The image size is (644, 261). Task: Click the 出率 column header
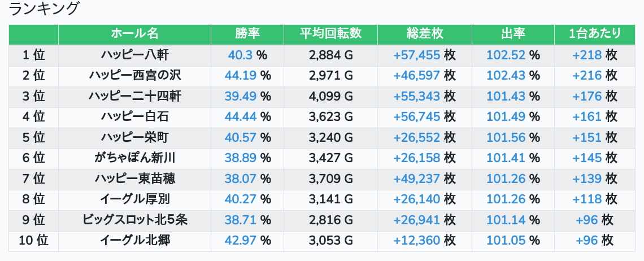click(x=514, y=34)
